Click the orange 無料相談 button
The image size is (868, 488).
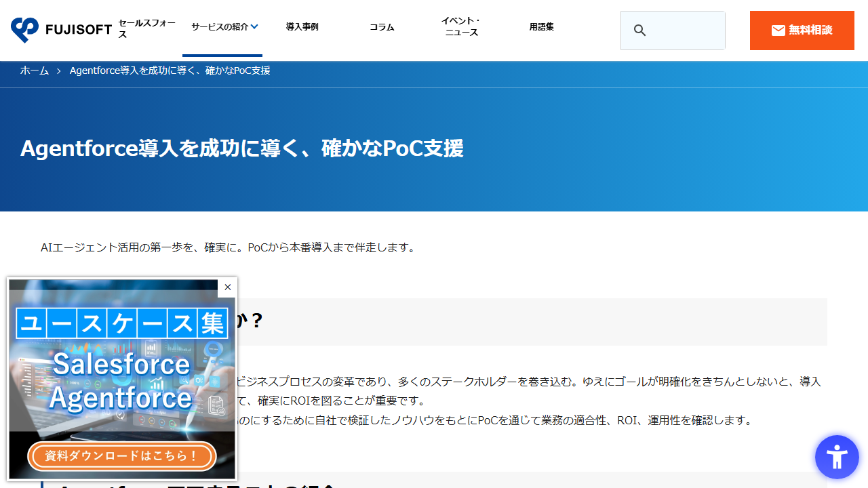(x=802, y=30)
